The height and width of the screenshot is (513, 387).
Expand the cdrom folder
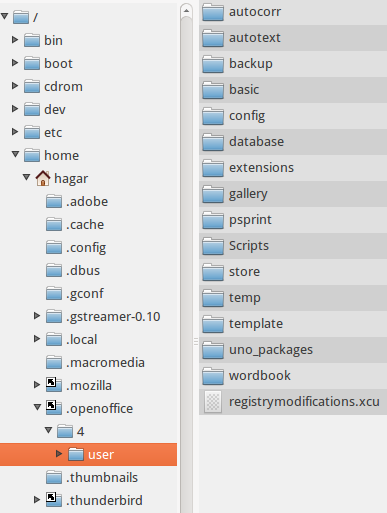(x=15, y=86)
